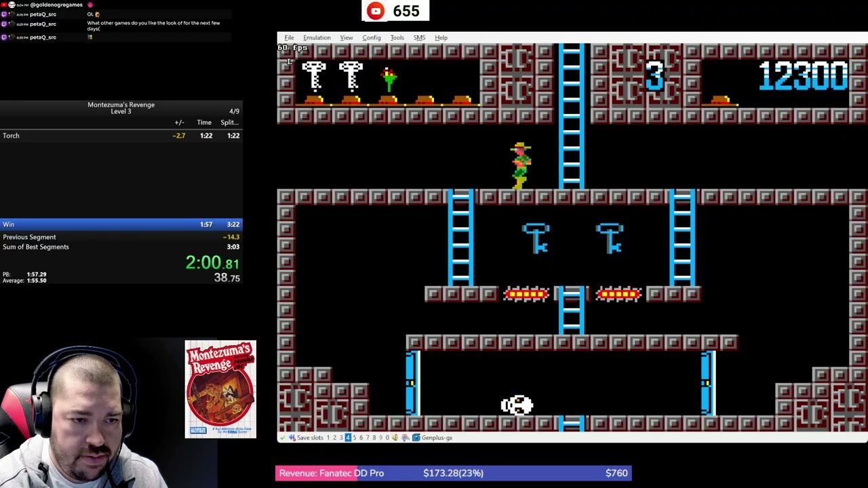Click the flower torch inventory item
The width and height of the screenshot is (868, 488).
tap(389, 79)
